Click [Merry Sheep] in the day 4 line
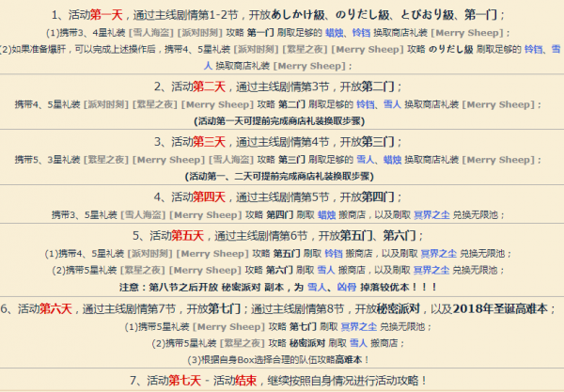This screenshot has height=392, width=564. (206, 215)
